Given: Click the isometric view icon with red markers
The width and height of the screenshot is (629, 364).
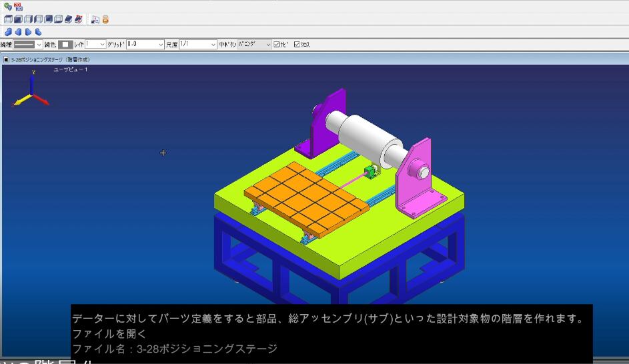Looking at the screenshot, I should tap(79, 19).
